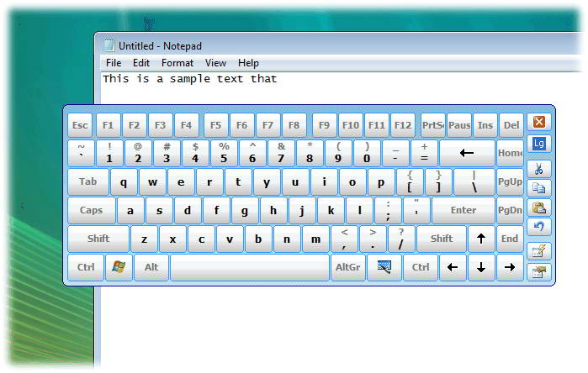Tap the Windows logo key

119,267
